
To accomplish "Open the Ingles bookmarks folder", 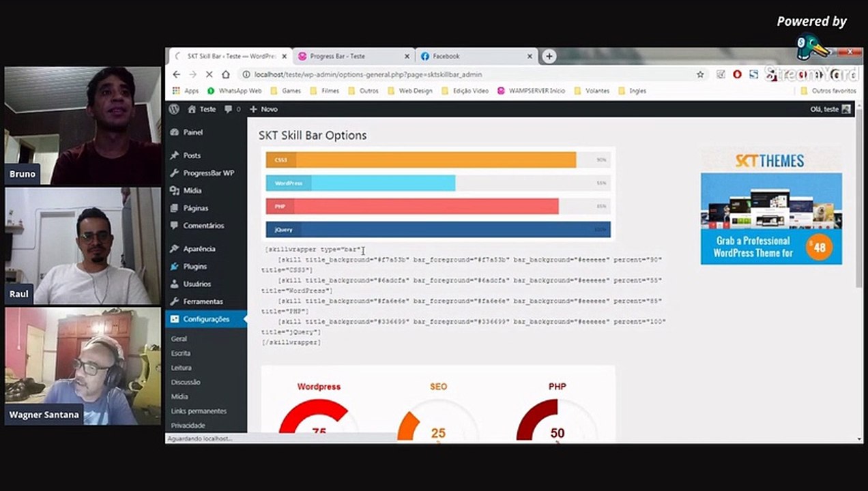I will click(632, 91).
